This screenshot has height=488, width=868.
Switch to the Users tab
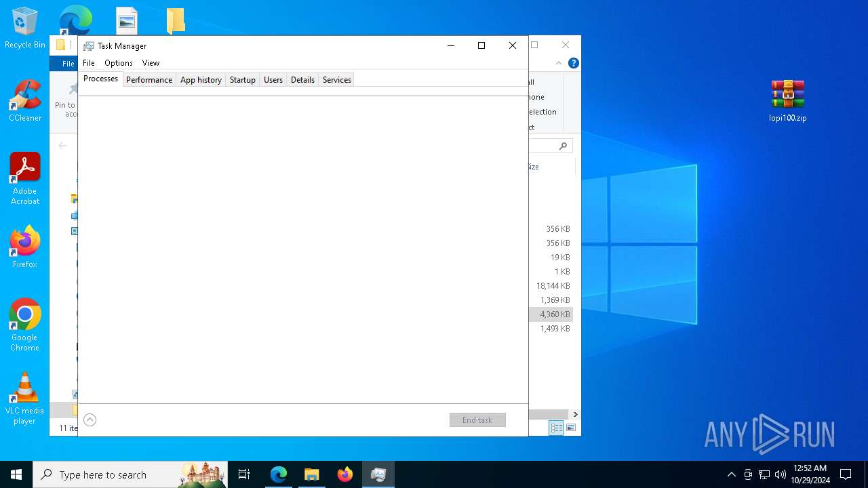pyautogui.click(x=273, y=79)
